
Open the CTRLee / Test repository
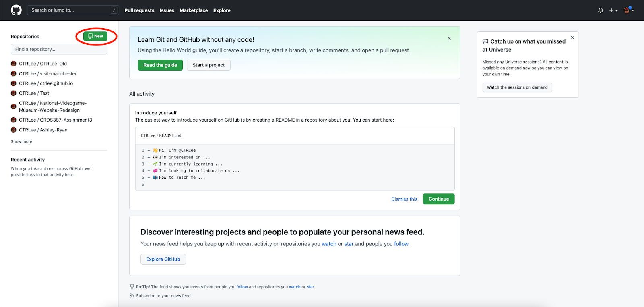pos(34,93)
